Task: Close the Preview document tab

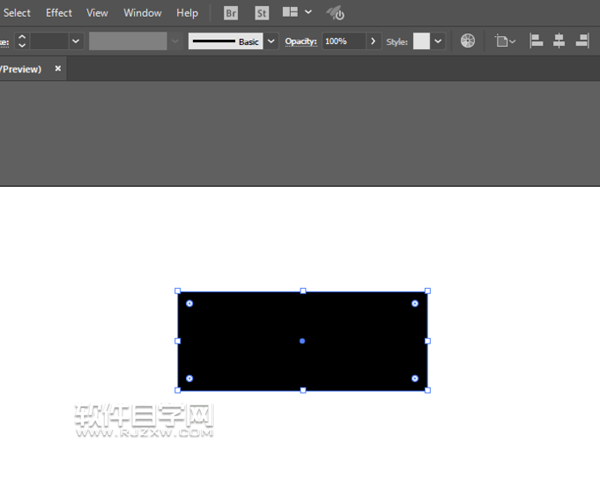Action: [x=58, y=68]
